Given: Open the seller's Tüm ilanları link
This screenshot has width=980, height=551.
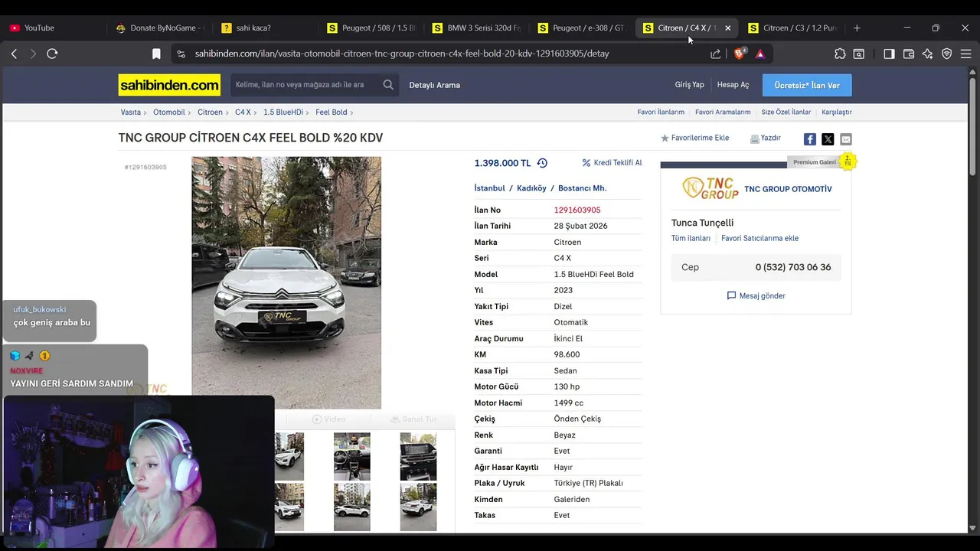Looking at the screenshot, I should tap(691, 238).
